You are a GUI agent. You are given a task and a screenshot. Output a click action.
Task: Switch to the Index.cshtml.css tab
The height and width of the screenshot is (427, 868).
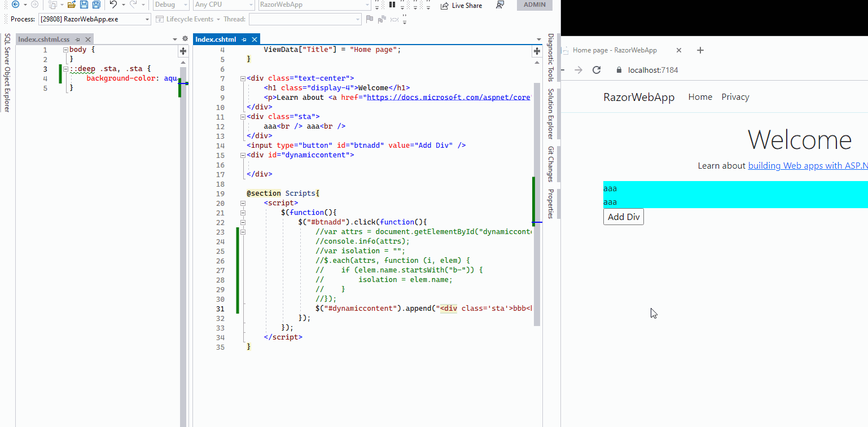tap(44, 39)
